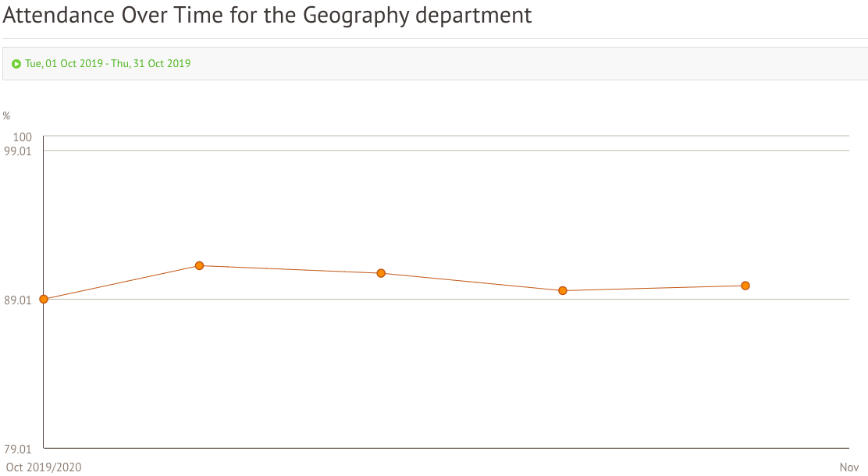Click the Oct 2019/2020 x-axis label
The height and width of the screenshot is (476, 868).
coord(43,467)
